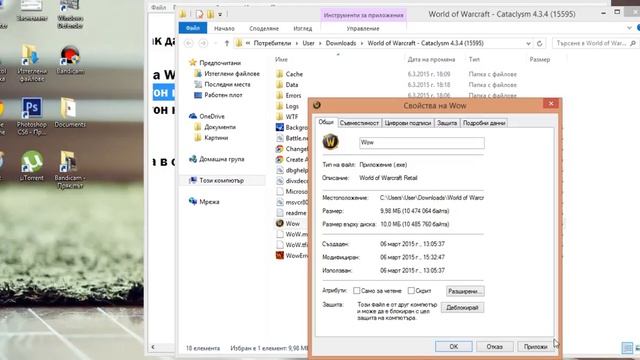Screen dimensions: 640x360
Task: Close the Свойства на Wow dialog
Action: point(551,104)
